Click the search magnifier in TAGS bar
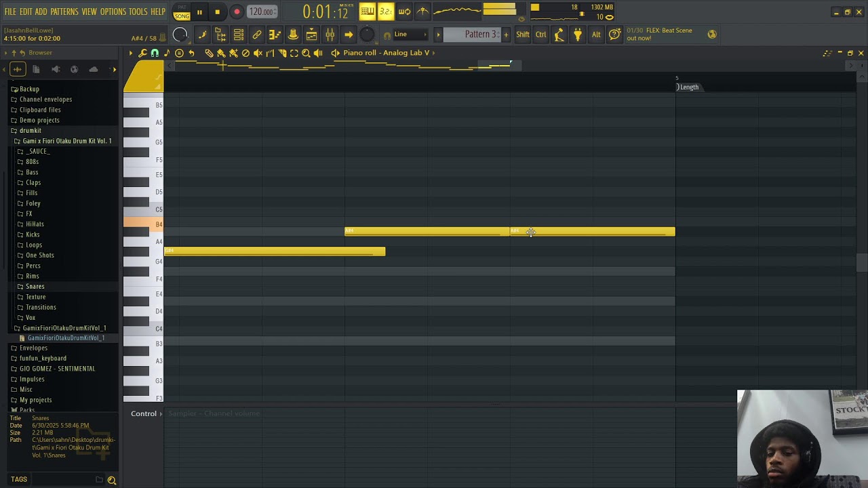The width and height of the screenshot is (868, 488). coord(112,480)
